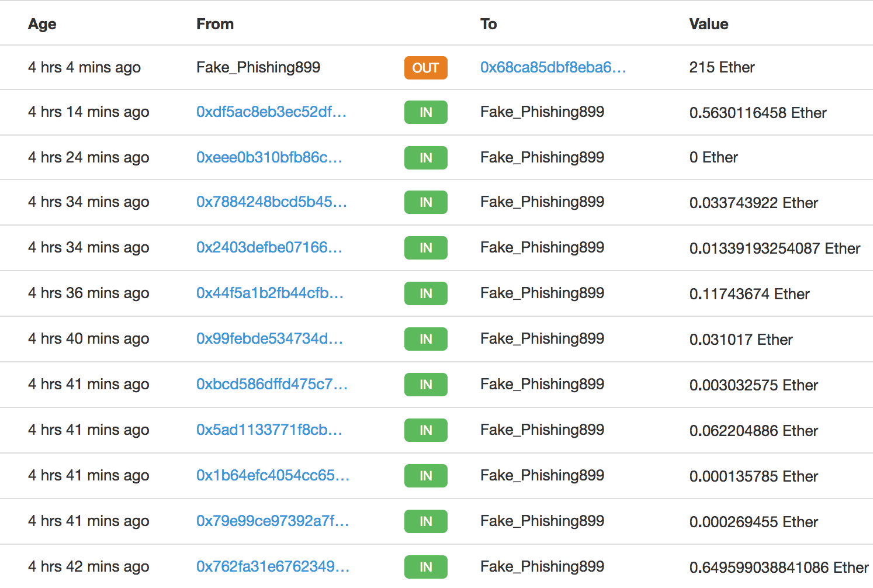The height and width of the screenshot is (588, 873).
Task: Select the 0.033743922 Ether value
Action: pyautogui.click(x=754, y=203)
